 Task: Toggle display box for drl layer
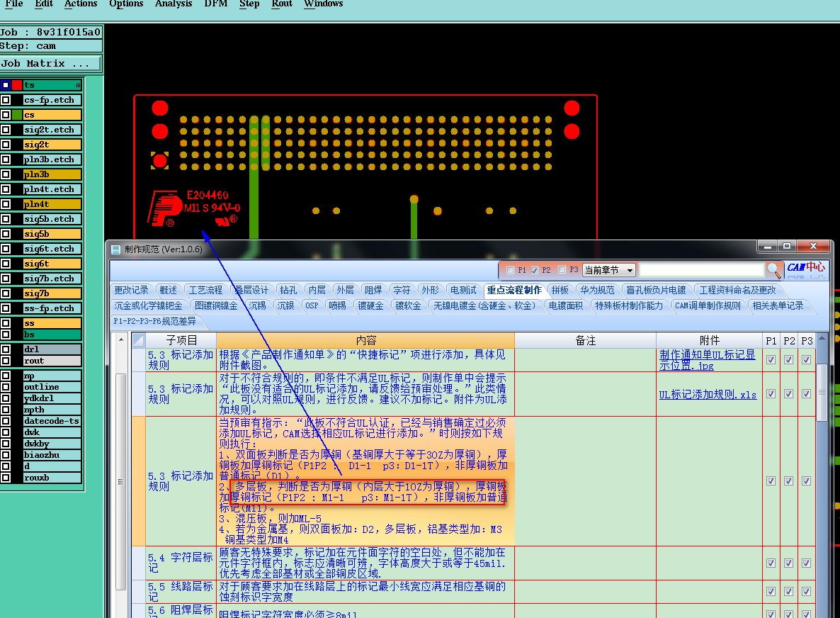click(6, 349)
